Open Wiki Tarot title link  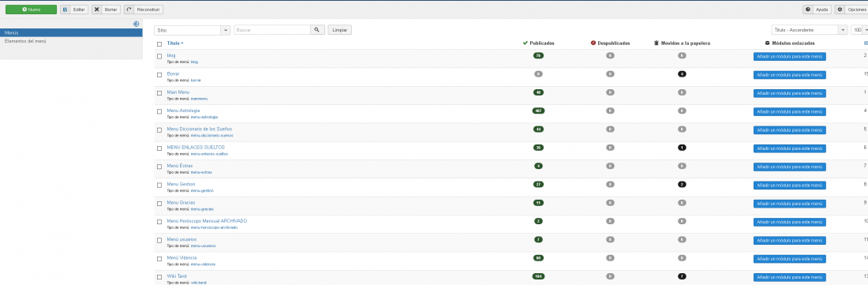click(x=177, y=276)
